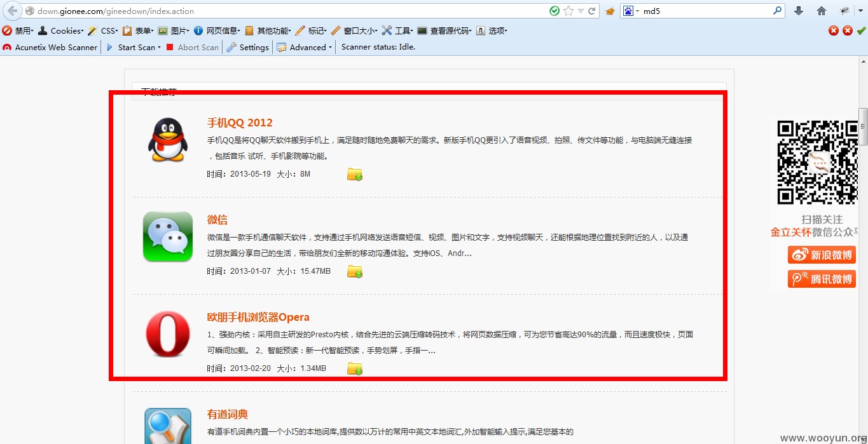The width and height of the screenshot is (868, 444).
Task: Expand the arrow beside the Firebug icon
Action: point(862,11)
